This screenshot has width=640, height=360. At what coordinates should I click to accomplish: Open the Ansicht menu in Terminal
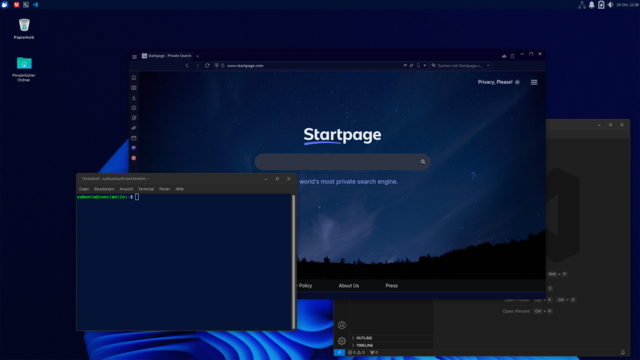coord(126,189)
